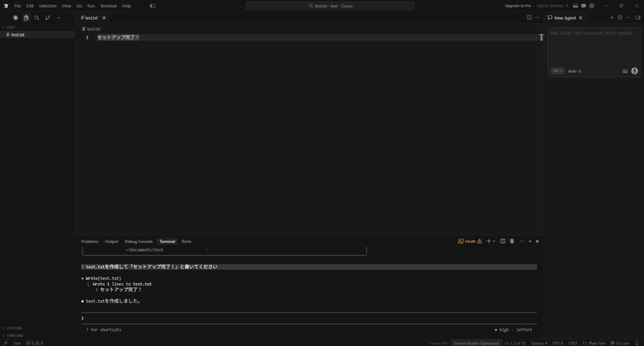This screenshot has width=644, height=346.
Task: Open the agent mode dropdown
Action: click(x=557, y=71)
